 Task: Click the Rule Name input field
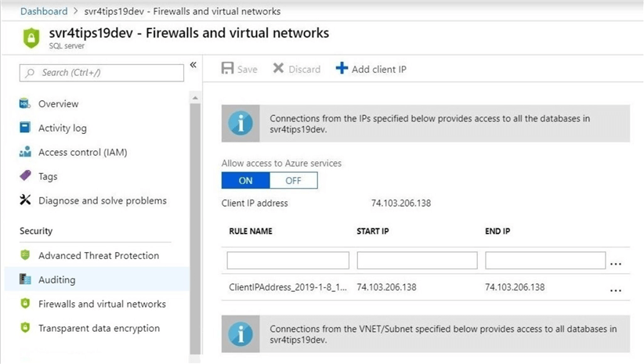[288, 261]
